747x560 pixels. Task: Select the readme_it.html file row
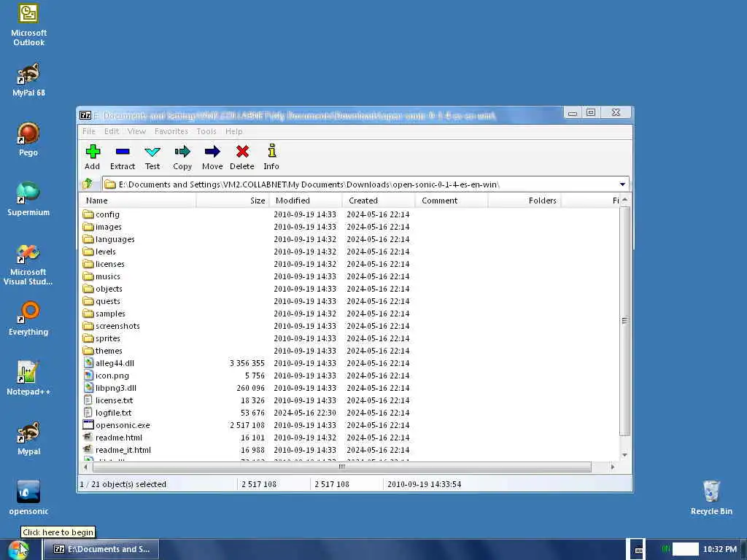tap(350, 449)
